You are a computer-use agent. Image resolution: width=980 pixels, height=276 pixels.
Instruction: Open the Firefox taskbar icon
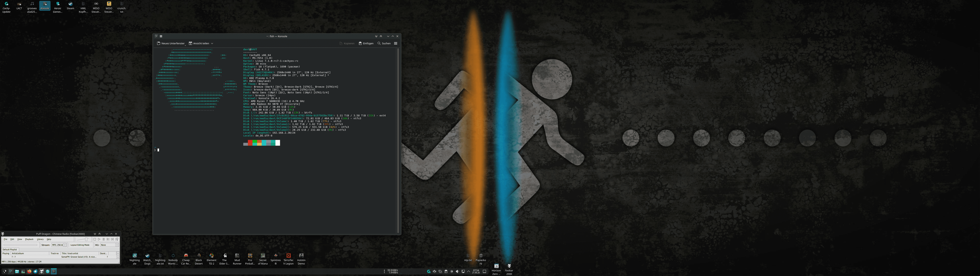[29, 271]
